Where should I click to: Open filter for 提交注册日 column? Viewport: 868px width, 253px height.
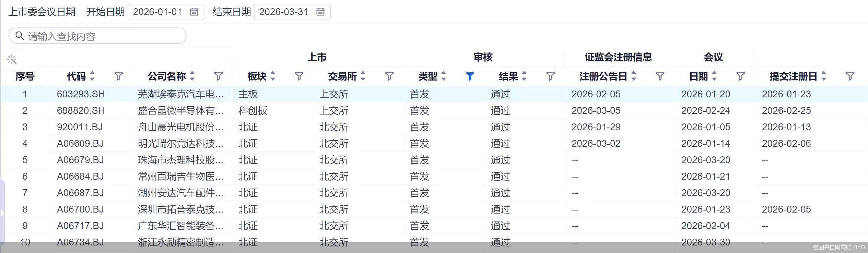coord(850,76)
